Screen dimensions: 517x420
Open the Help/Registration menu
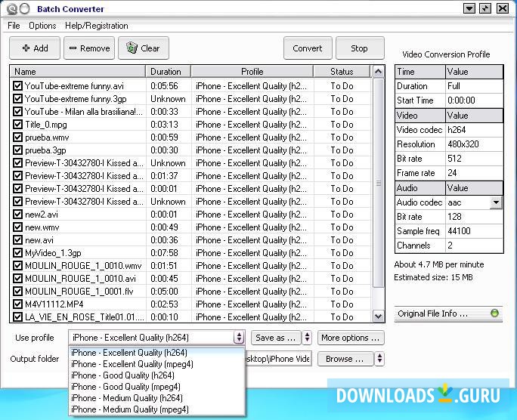(x=96, y=26)
